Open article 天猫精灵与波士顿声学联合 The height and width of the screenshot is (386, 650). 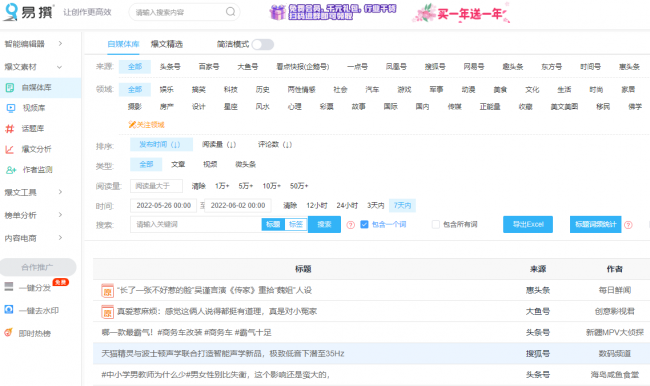[223, 354]
